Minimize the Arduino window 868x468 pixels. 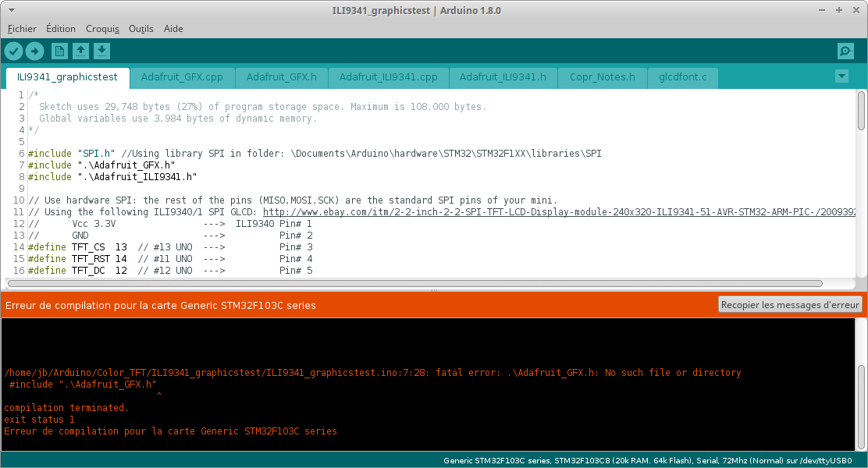(x=822, y=10)
